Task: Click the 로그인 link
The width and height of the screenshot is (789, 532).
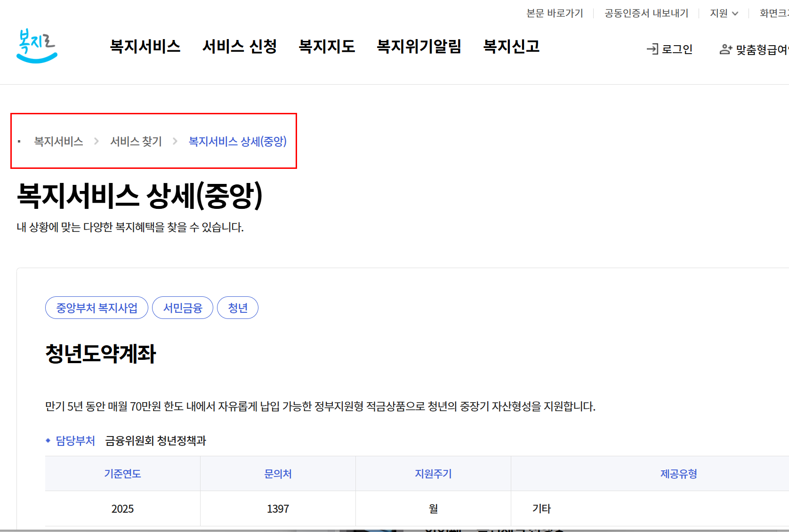Action: click(x=677, y=49)
